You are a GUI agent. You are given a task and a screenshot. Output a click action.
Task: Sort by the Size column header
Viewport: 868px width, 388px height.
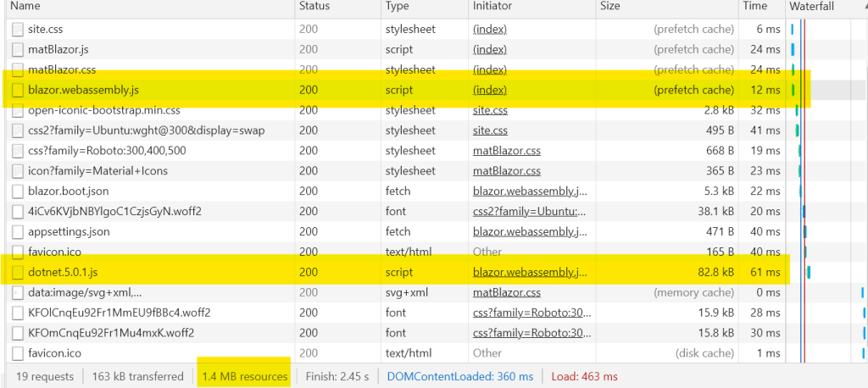click(610, 7)
